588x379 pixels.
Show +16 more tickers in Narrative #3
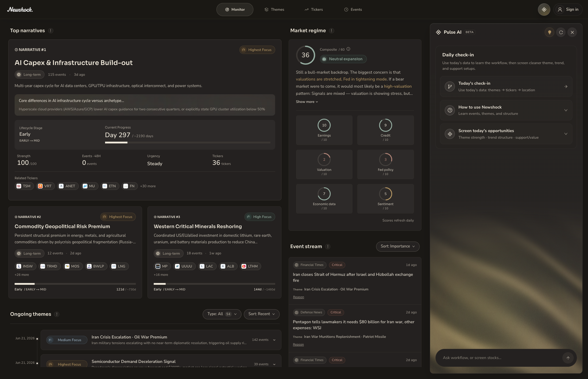pos(161,275)
